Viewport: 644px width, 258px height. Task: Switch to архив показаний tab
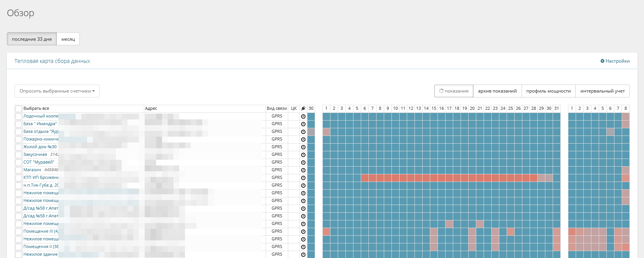point(497,91)
